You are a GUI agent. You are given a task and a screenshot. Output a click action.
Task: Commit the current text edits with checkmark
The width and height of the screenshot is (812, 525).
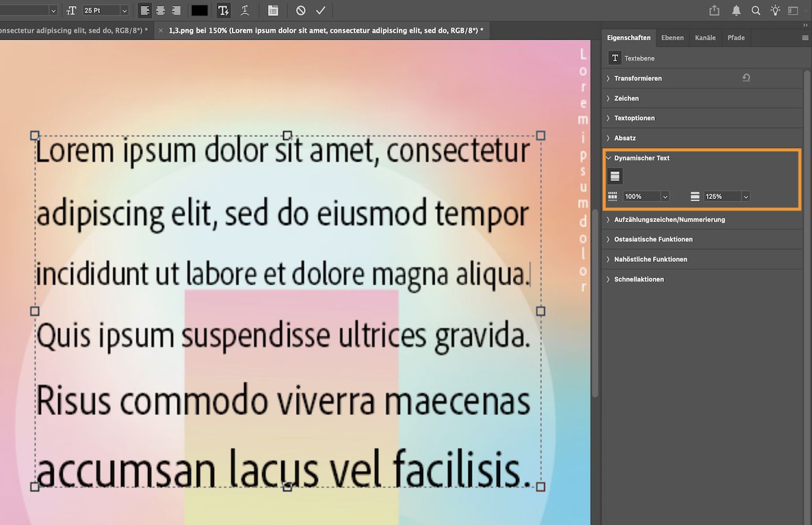[320, 10]
